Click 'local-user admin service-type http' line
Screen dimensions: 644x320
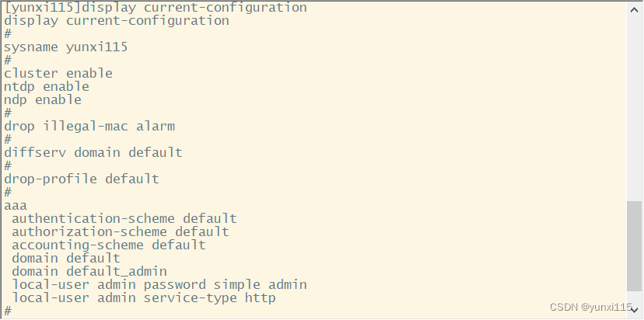coord(144,297)
